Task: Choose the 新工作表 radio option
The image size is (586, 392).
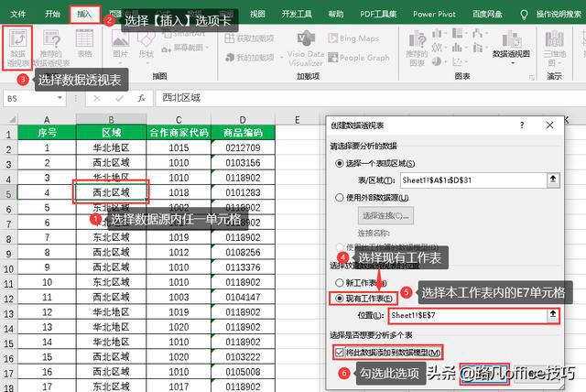Action: coord(340,282)
